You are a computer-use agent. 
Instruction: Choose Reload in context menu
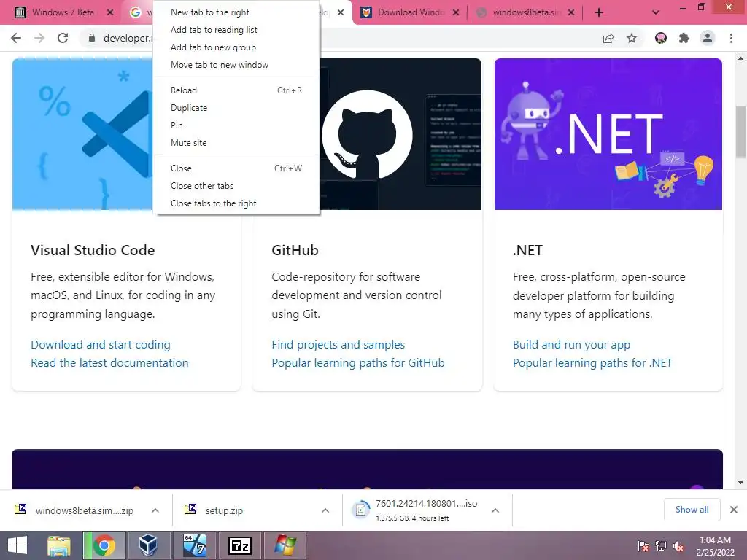[x=236, y=90]
